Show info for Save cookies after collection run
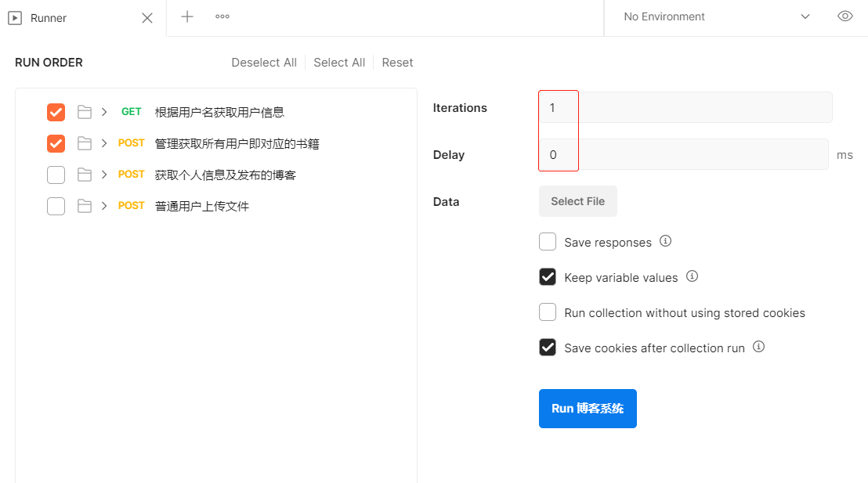This screenshot has height=483, width=868. [x=759, y=346]
